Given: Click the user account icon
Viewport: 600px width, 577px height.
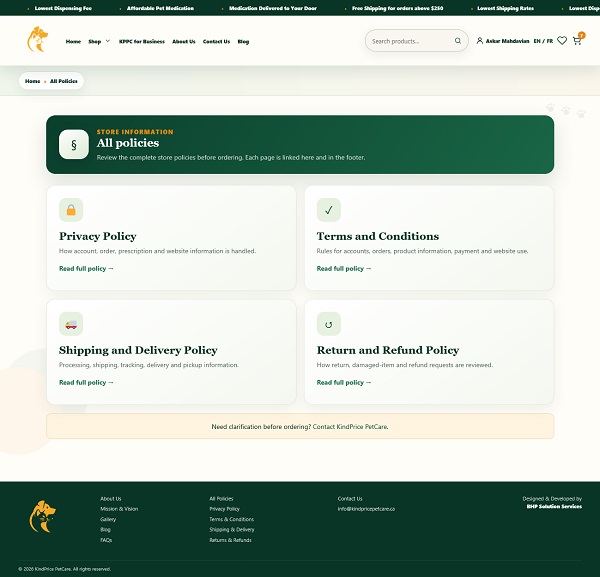Looking at the screenshot, I should pyautogui.click(x=479, y=41).
